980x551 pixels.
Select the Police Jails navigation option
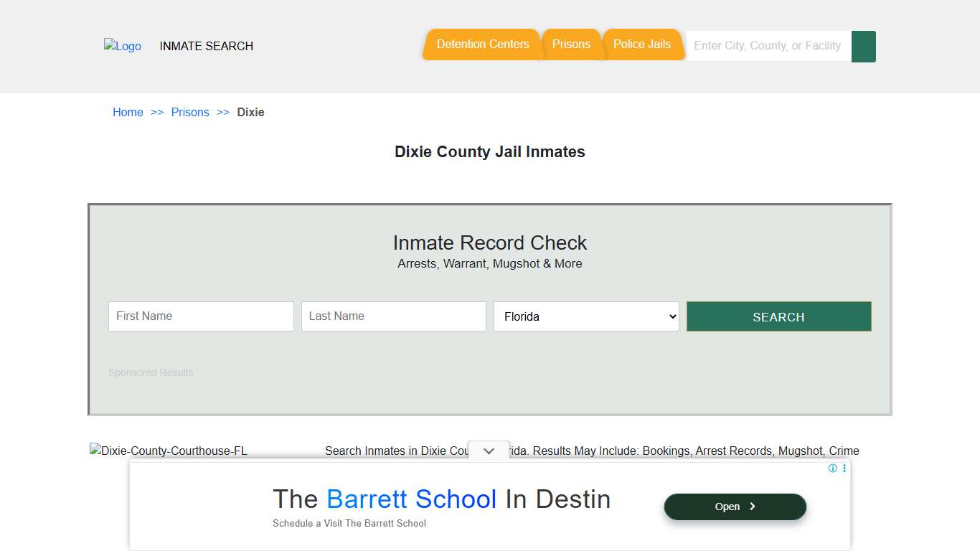[642, 44]
